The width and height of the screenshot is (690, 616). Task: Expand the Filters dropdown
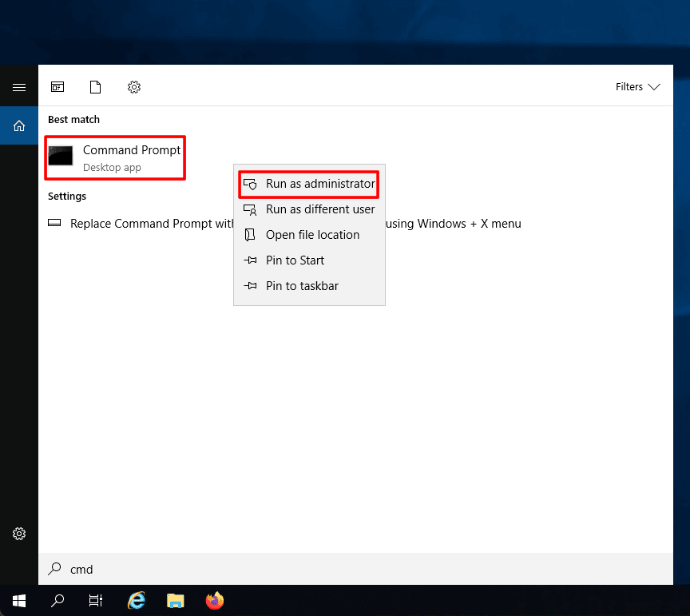coord(637,87)
